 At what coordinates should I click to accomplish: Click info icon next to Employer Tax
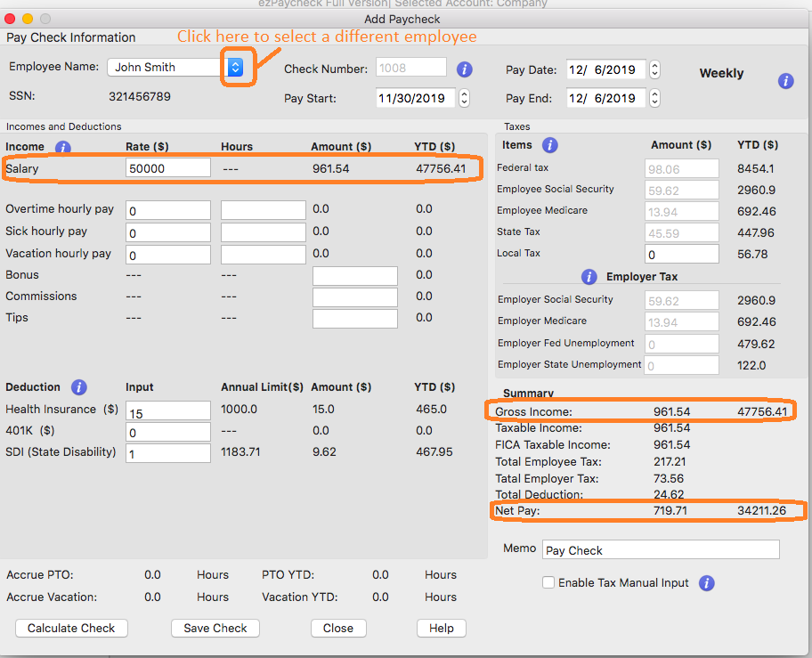tap(589, 277)
